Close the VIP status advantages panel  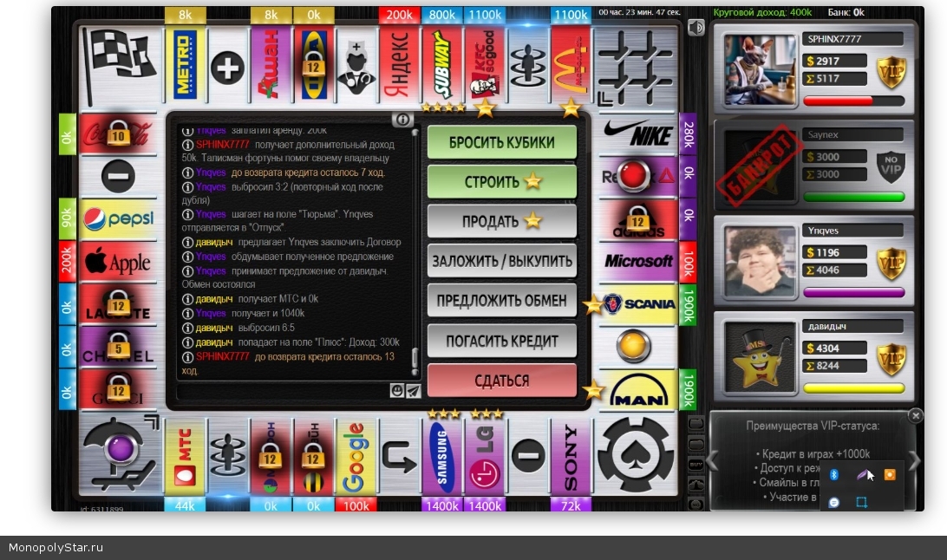916,415
